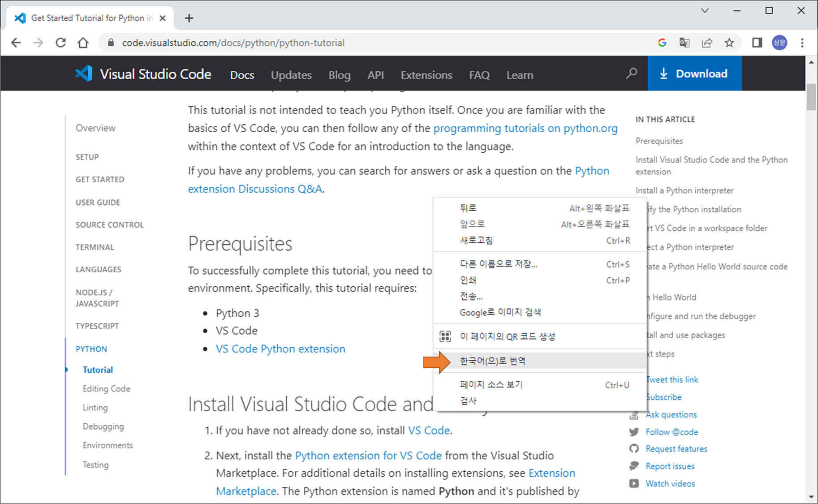Open the Blog nav item
This screenshot has width=818, height=504.
click(x=340, y=75)
